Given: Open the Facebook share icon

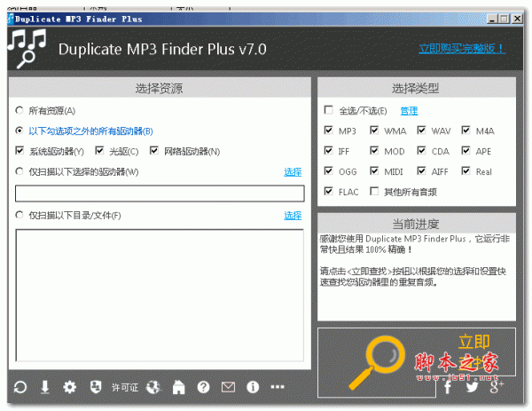Looking at the screenshot, I should [448, 386].
